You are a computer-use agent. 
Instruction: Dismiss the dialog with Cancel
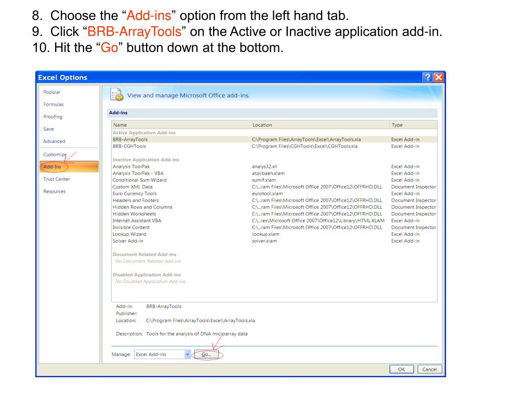pos(430,369)
